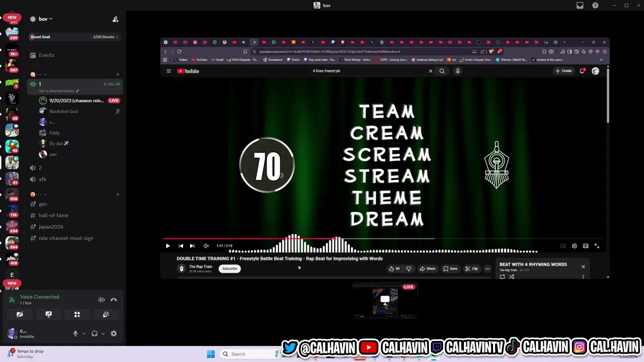Screen dimensions: 644x362
Task: Click the YouTube Create button
Action: (x=563, y=71)
